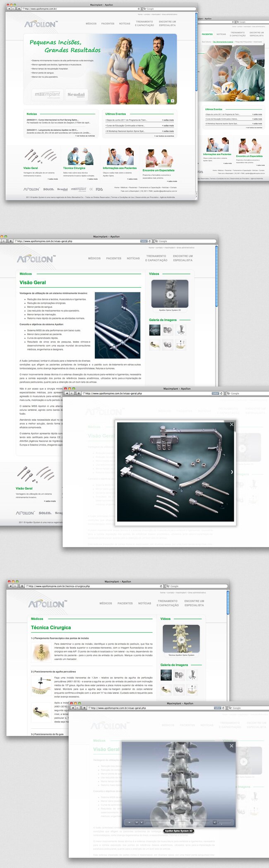Click 'ver todos os eventos' on the home page
Viewport: 269px width, 868px height.
pyautogui.click(x=164, y=136)
